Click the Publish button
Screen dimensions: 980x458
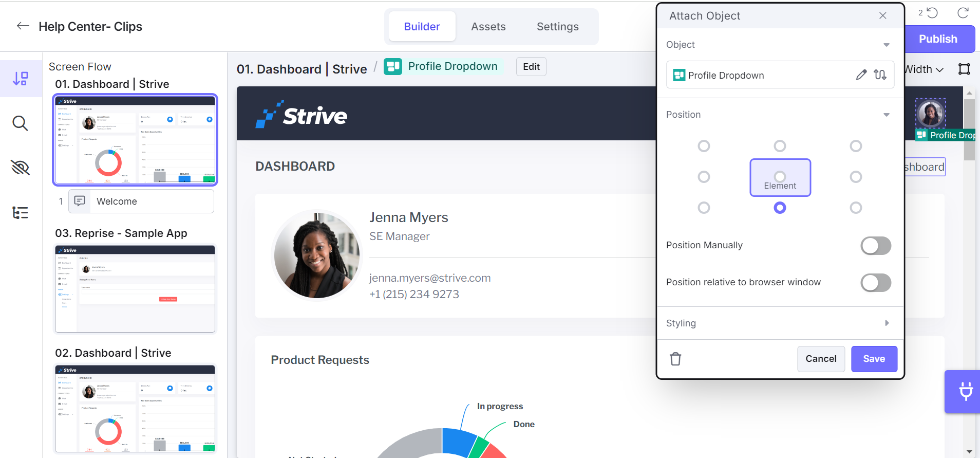point(939,39)
